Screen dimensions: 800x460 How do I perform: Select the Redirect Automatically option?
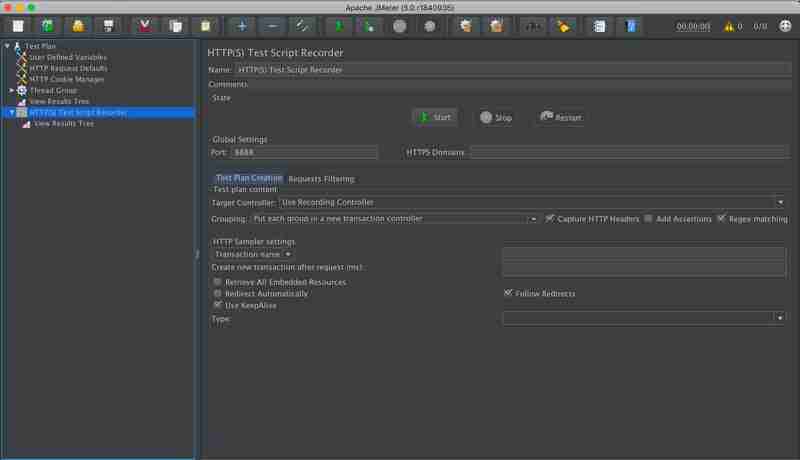[x=218, y=294]
